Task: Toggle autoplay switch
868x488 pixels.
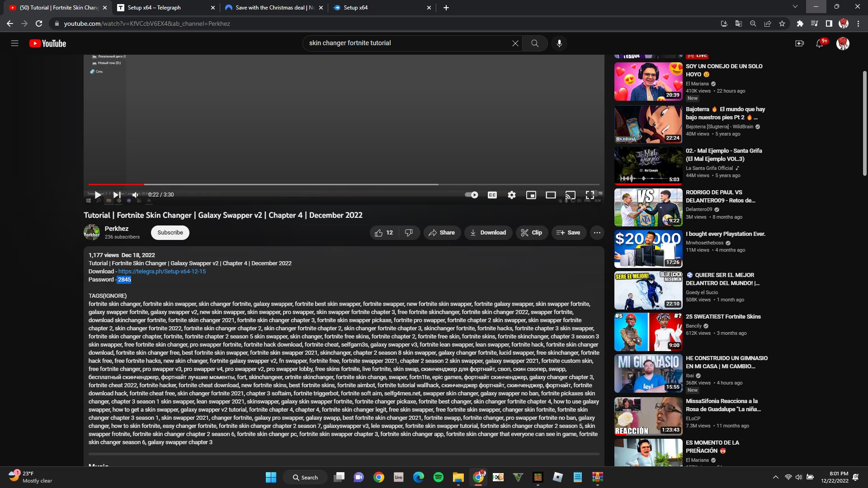Action: (472, 195)
